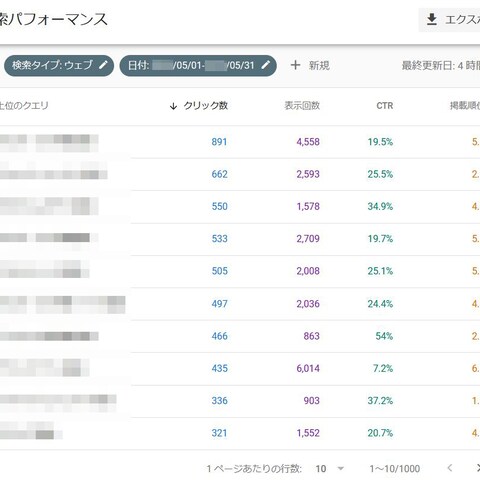The height and width of the screenshot is (480, 480).
Task: Click the 435 clicks cell
Action: point(219,368)
